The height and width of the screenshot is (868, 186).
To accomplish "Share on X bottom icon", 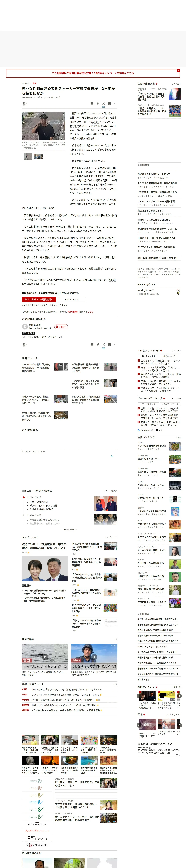I will click(x=104, y=344).
